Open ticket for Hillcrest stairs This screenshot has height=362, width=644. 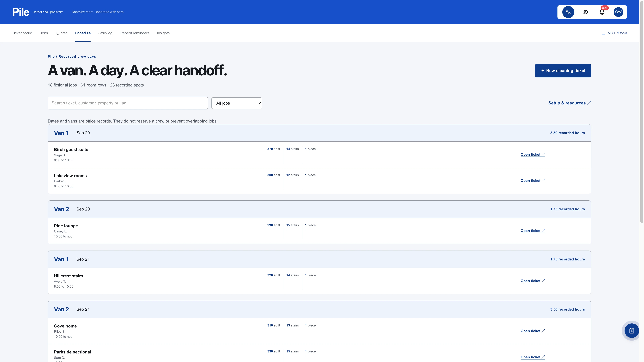[x=533, y=281]
